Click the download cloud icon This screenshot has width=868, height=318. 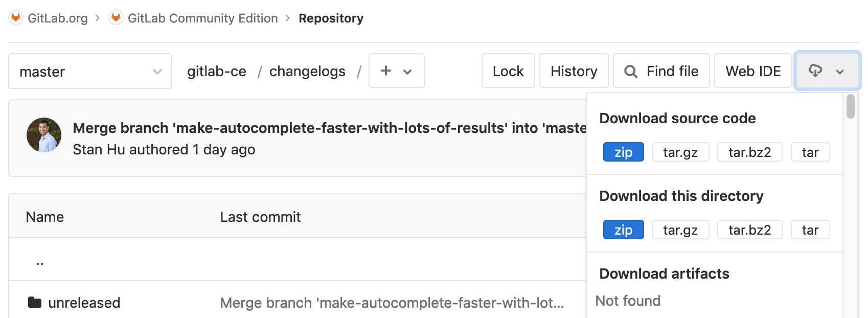[x=816, y=71]
